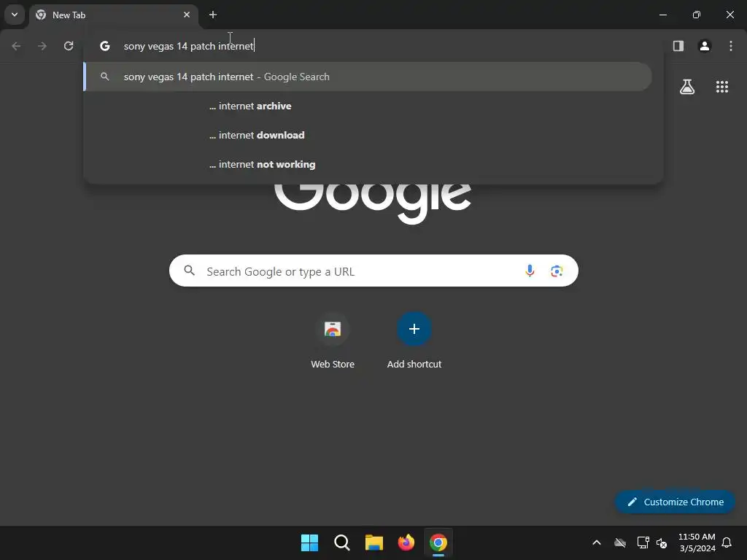Image resolution: width=747 pixels, height=560 pixels.
Task: Open the clock showing 11:50 AM
Action: [x=697, y=542]
